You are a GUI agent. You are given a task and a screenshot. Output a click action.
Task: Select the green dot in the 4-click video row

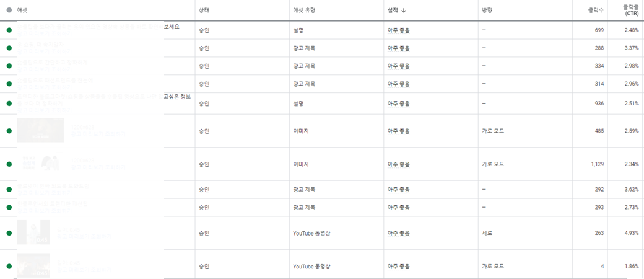coord(9,266)
